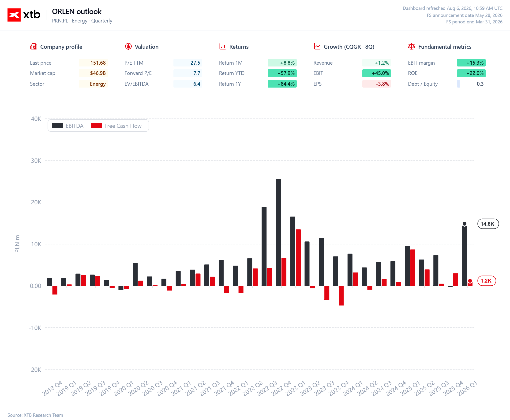Click the Market cap row label
The height and width of the screenshot is (420, 510).
[x=43, y=73]
